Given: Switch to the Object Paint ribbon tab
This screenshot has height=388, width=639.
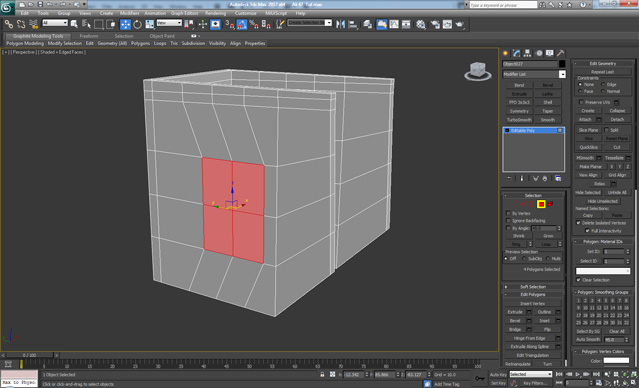Looking at the screenshot, I should (162, 36).
